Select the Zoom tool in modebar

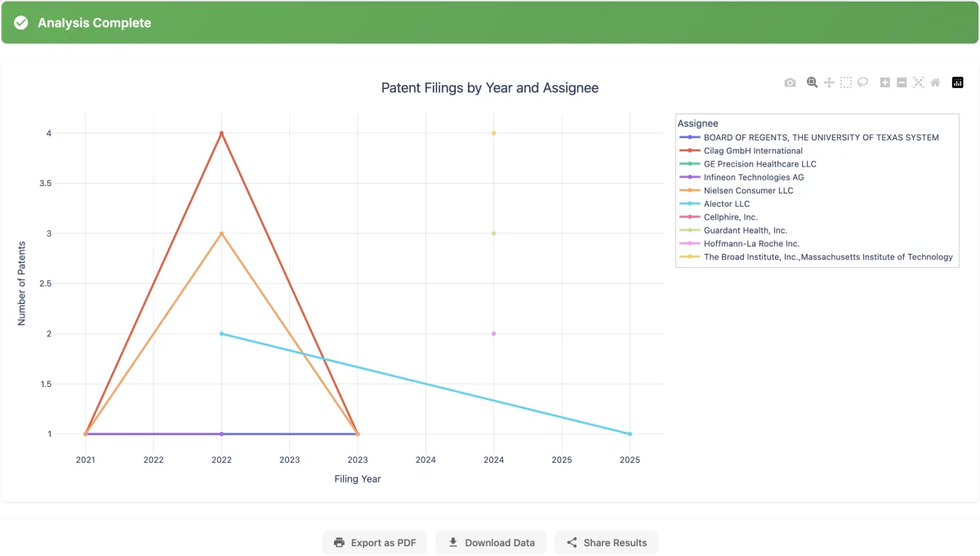tap(812, 82)
